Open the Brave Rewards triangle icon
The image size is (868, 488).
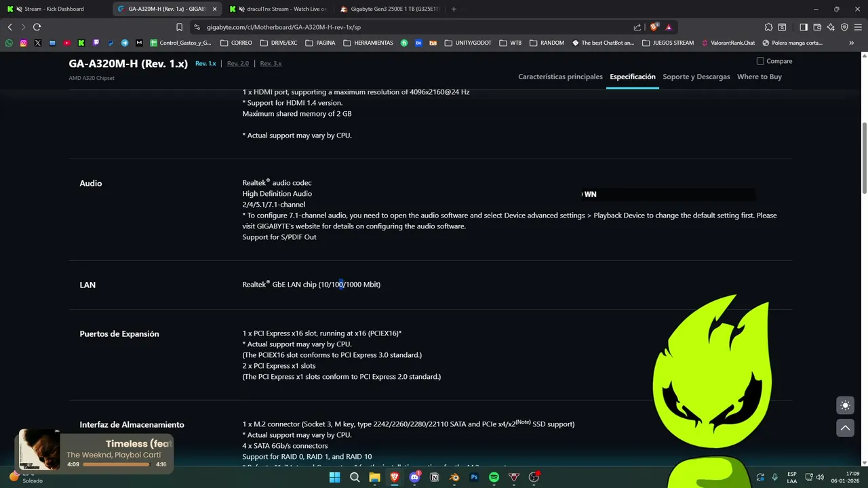[x=669, y=27]
